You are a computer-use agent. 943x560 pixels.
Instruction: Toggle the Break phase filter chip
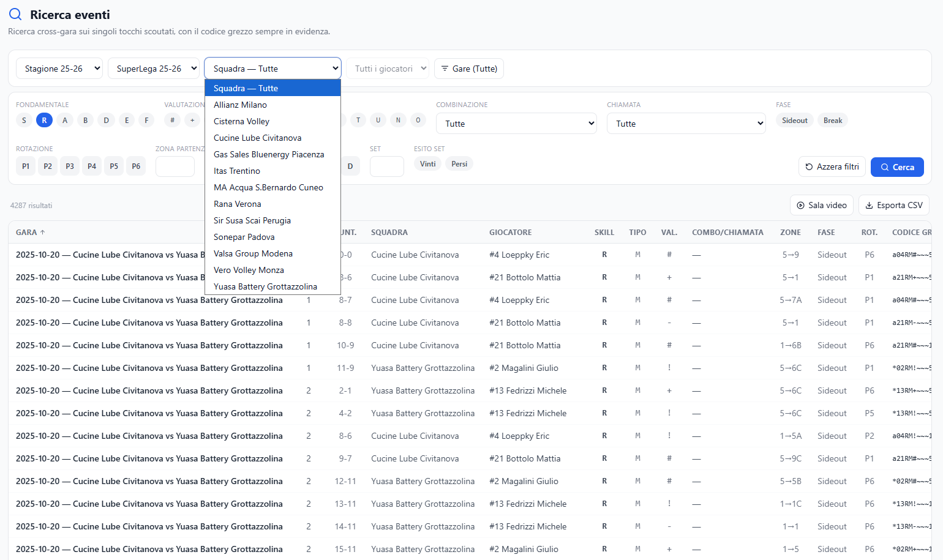pos(833,121)
